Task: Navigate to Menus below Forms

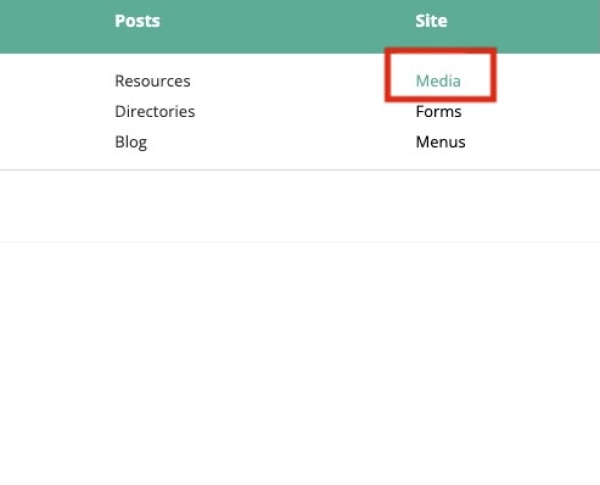Action: point(440,142)
